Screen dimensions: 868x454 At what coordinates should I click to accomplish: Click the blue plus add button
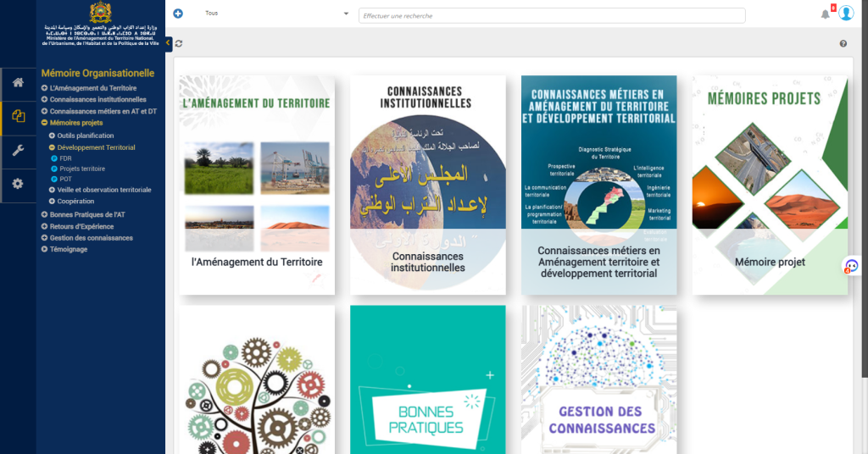click(x=178, y=14)
